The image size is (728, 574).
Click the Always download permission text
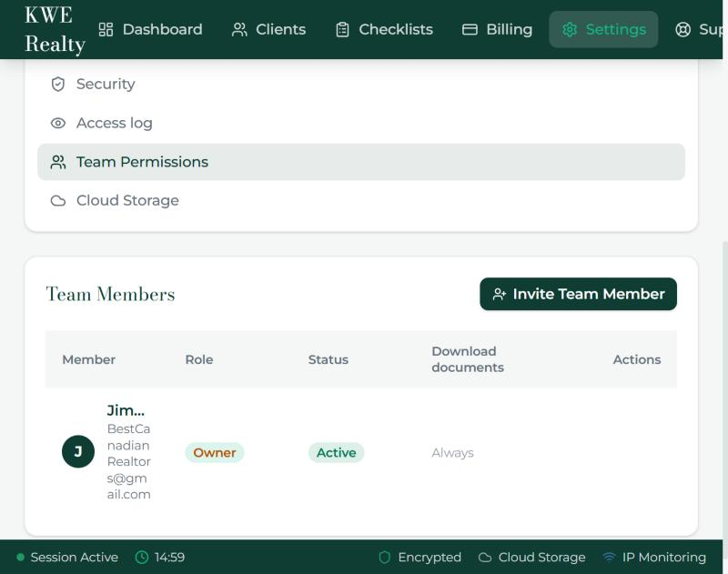tap(452, 452)
